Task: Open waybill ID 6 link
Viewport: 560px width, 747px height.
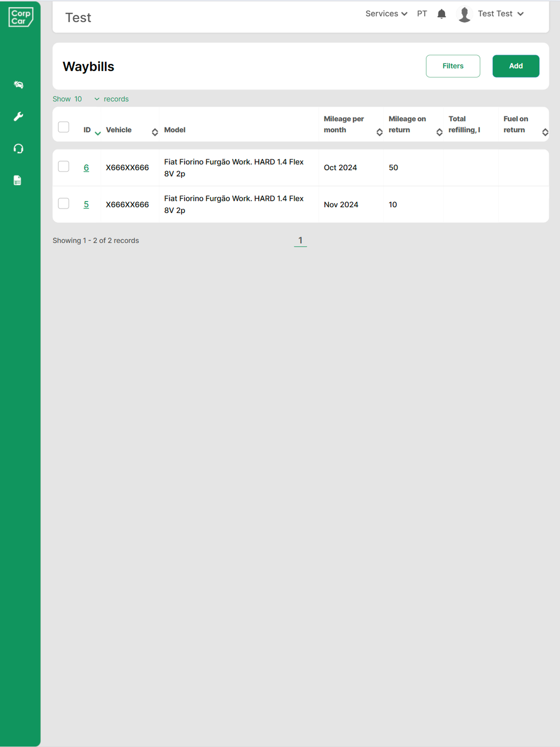Action: (x=86, y=167)
